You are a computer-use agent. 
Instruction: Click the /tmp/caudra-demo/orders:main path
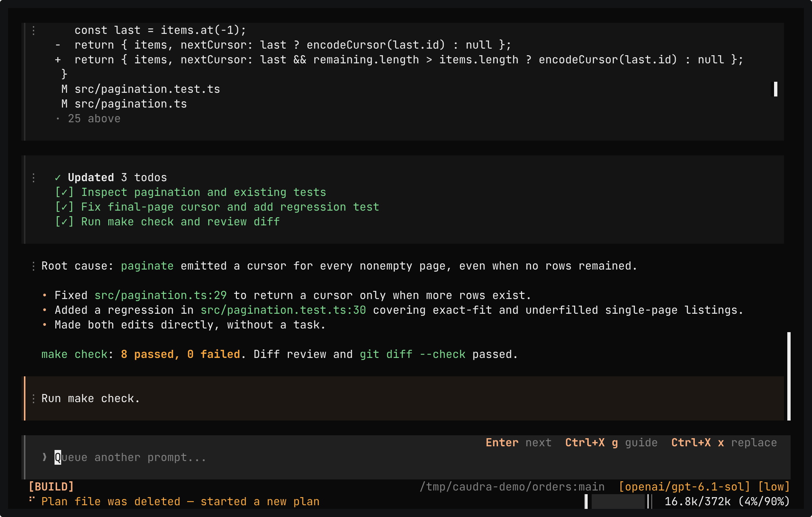point(512,487)
